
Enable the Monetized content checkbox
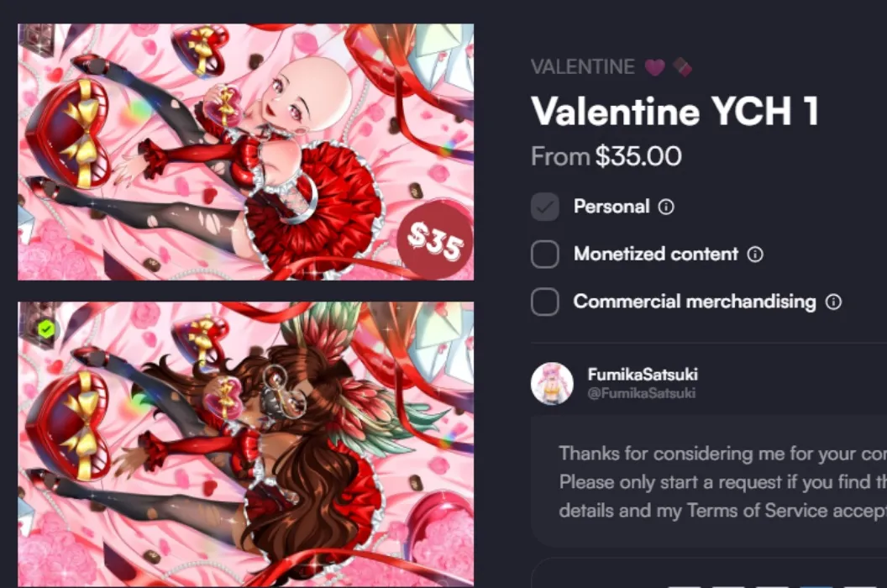pyautogui.click(x=543, y=254)
